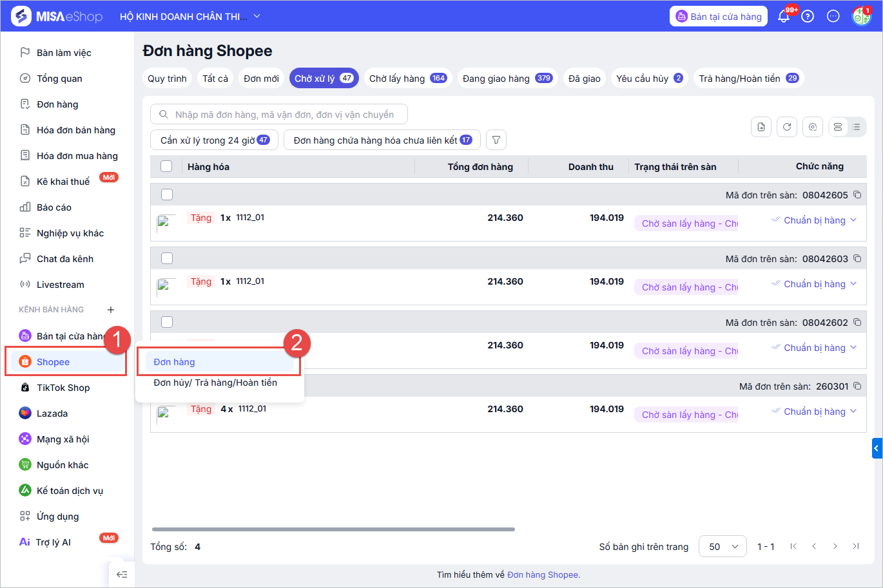
Task: Open the user avatar in the header
Action: click(861, 16)
